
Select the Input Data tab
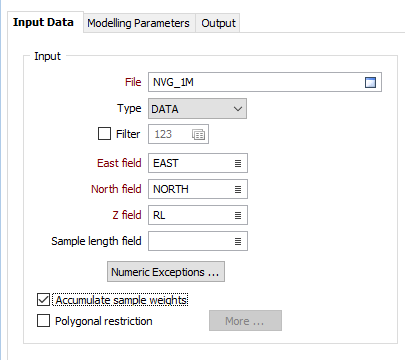click(43, 22)
